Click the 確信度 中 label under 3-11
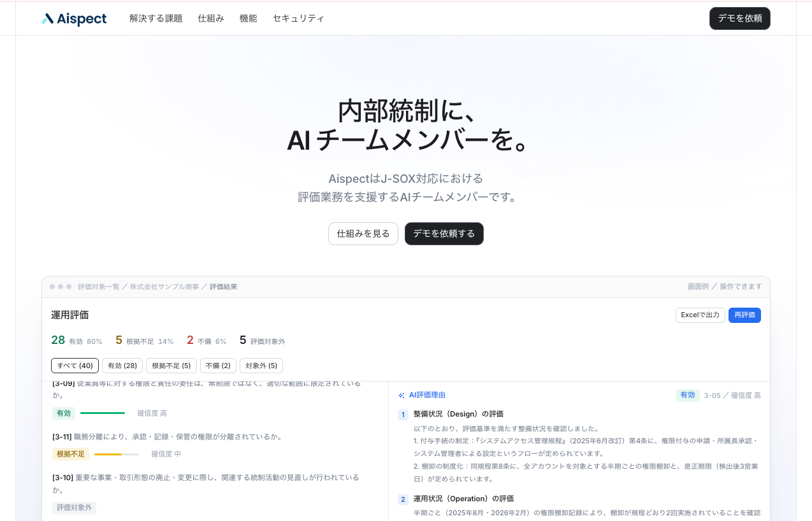 tap(166, 454)
